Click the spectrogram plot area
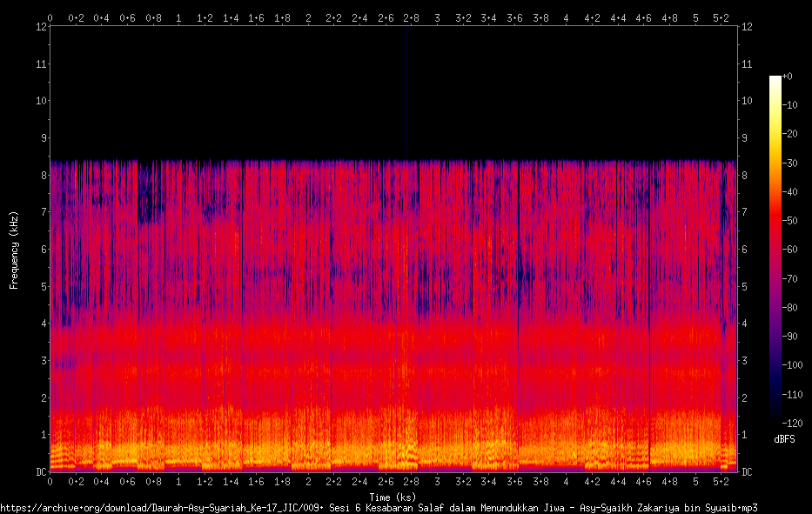 click(x=393, y=249)
